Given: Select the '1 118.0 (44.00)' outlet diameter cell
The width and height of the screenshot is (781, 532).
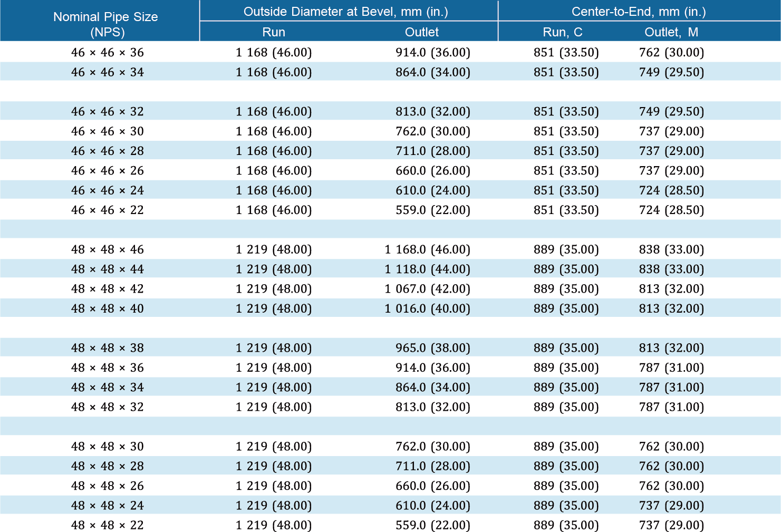Looking at the screenshot, I should 428,269.
